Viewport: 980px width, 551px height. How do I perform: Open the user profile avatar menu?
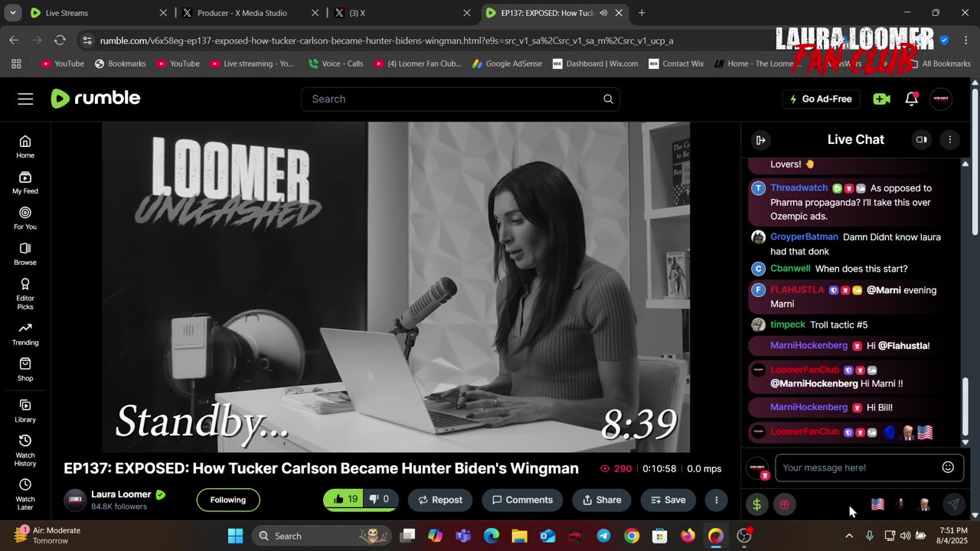coord(941,99)
